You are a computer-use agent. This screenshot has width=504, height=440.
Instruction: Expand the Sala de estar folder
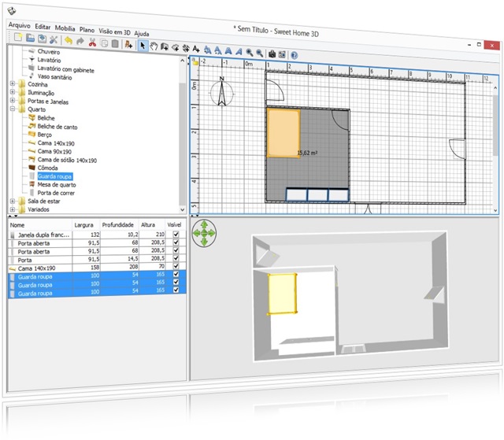click(12, 201)
